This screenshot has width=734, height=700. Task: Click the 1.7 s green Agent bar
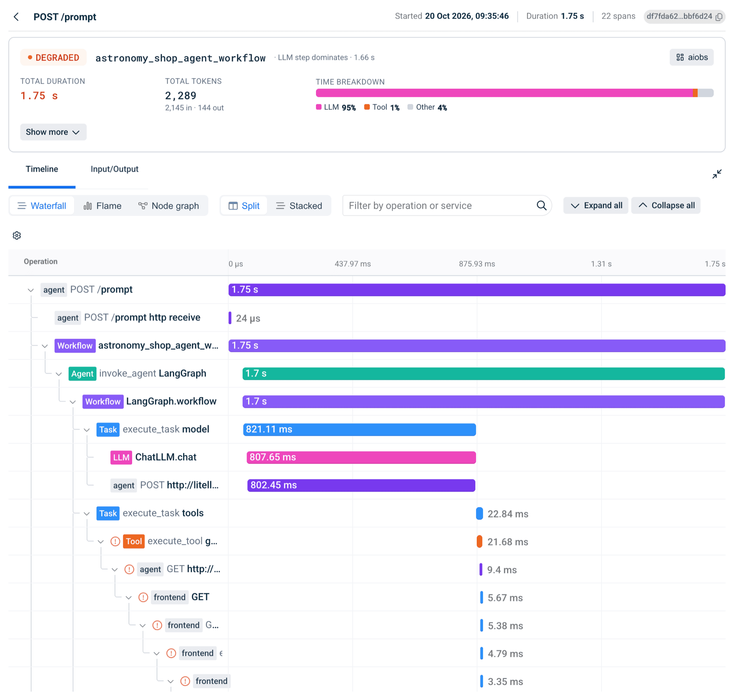(483, 373)
